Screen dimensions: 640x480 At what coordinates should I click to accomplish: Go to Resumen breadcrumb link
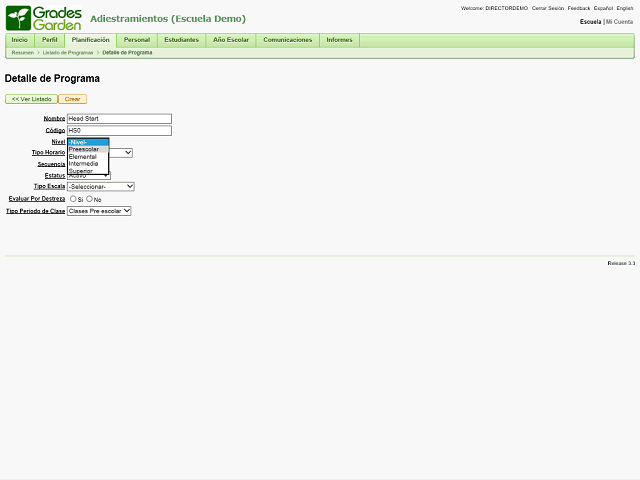click(23, 53)
